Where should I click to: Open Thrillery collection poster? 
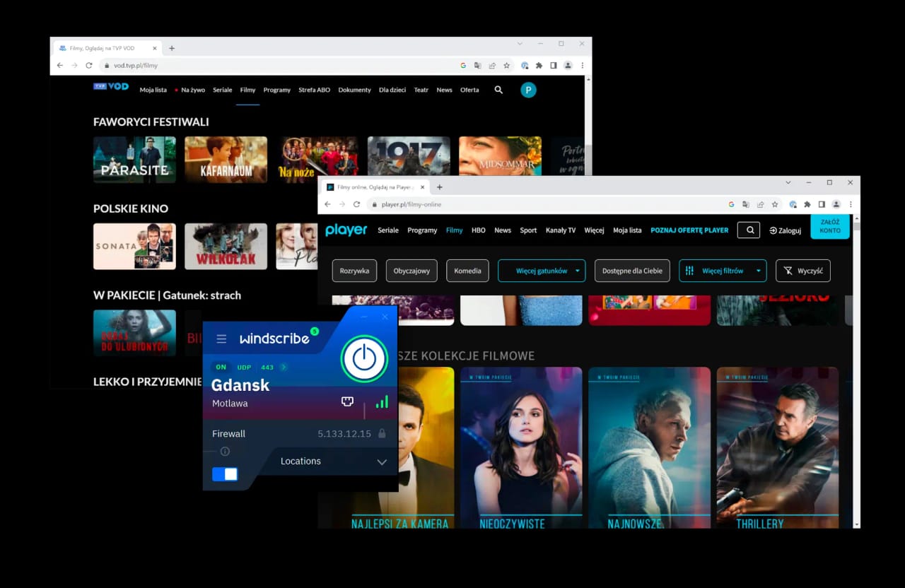[x=778, y=447]
